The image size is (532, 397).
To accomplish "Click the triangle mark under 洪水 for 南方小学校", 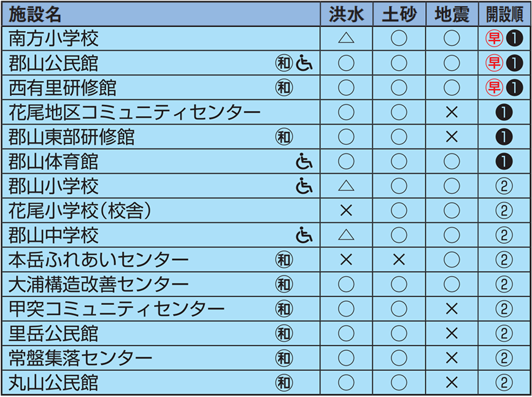I will point(346,38).
